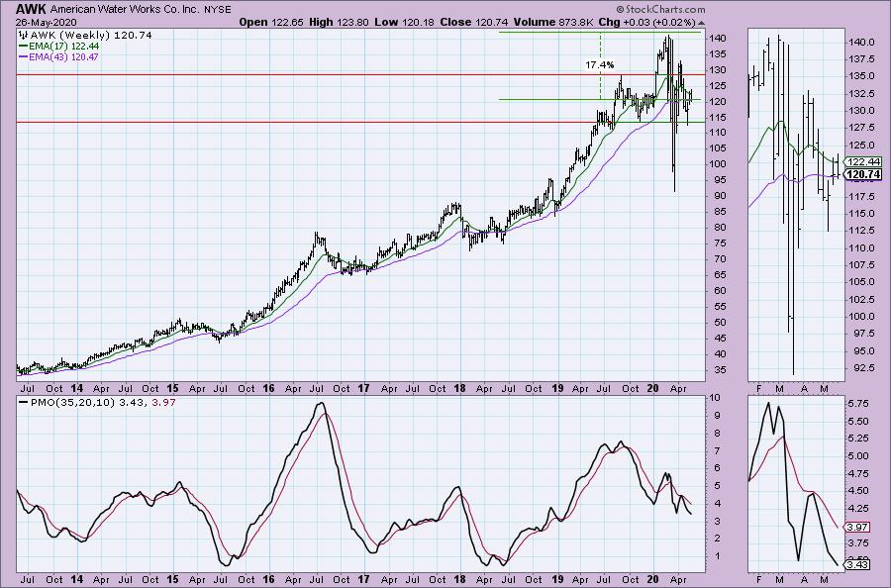The image size is (891, 588).
Task: Click the 100 label on main price axis
Action: point(718,164)
